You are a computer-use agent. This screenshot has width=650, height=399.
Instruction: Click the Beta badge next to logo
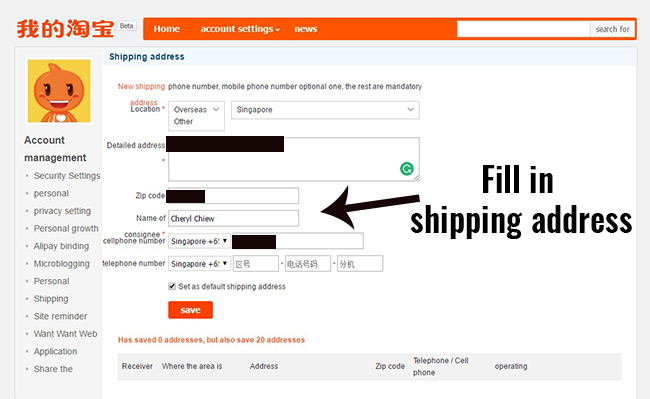click(126, 26)
